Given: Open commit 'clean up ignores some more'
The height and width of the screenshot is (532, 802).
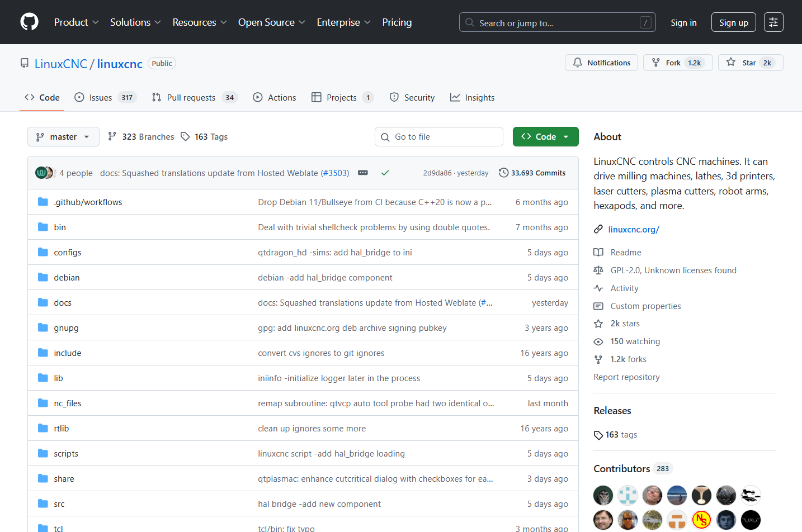Looking at the screenshot, I should (x=312, y=429).
